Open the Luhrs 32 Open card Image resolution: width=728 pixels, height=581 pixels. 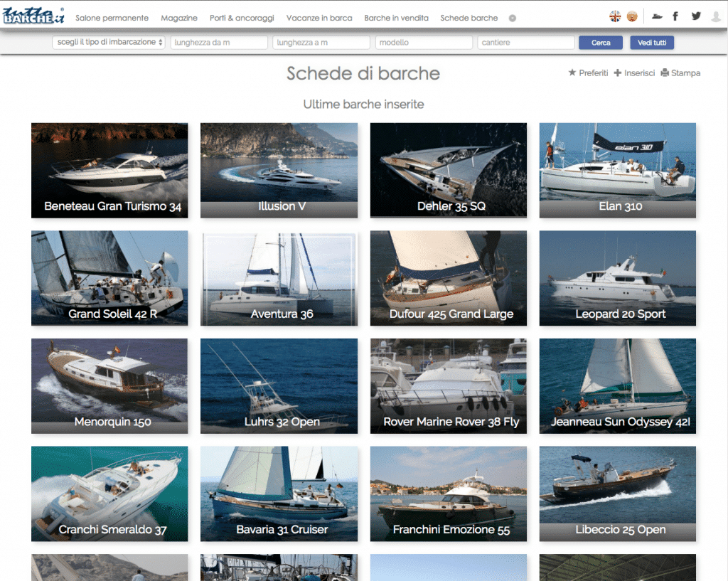[279, 386]
